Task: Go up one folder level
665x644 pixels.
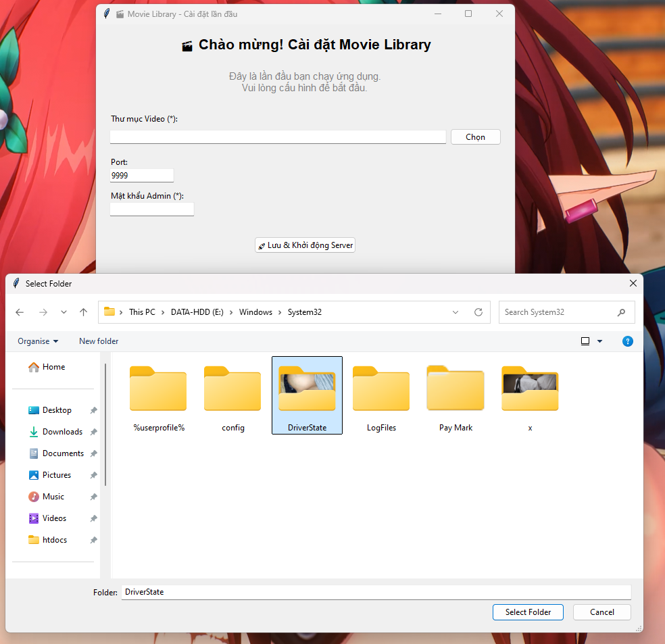Action: (x=84, y=312)
